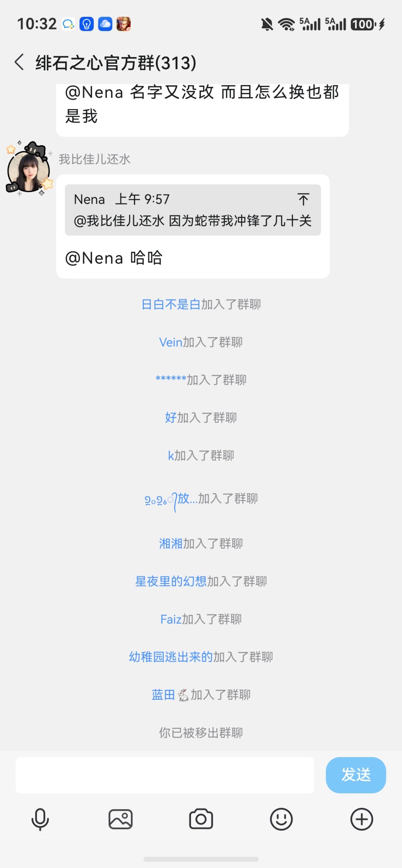The image size is (402, 868).
Task: Focus the message text input field
Action: coord(165,775)
